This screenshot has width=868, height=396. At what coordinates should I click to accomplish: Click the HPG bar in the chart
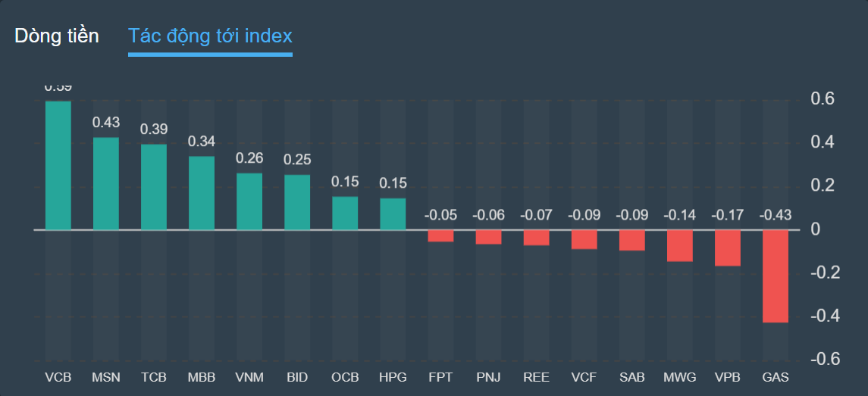click(393, 214)
